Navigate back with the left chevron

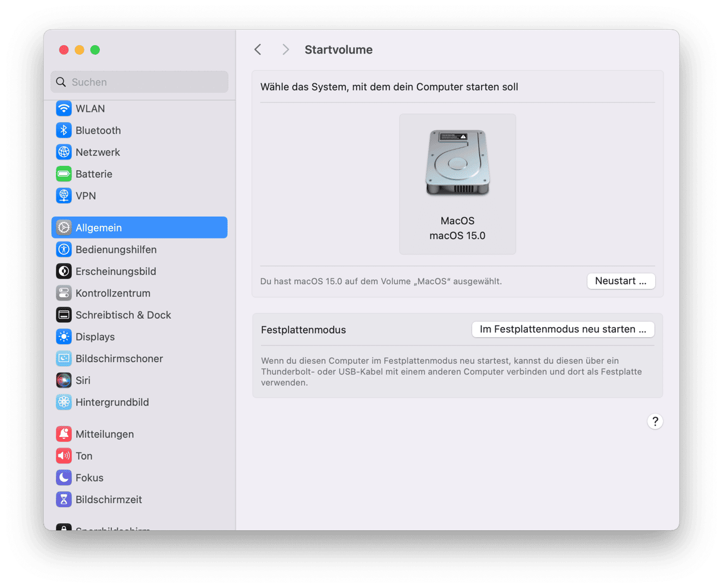258,49
